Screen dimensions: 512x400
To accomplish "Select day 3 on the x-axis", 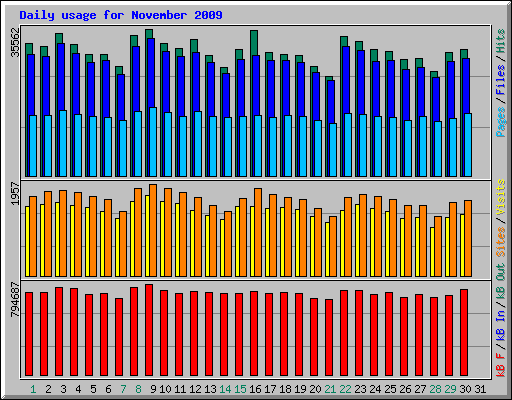I will pos(63,389).
